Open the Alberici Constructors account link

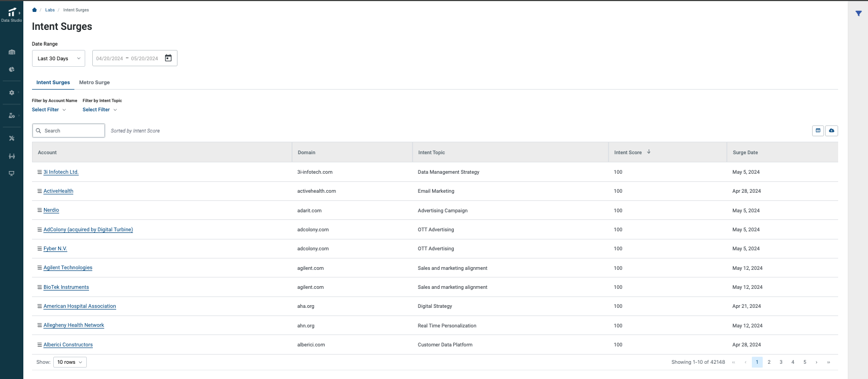click(68, 345)
